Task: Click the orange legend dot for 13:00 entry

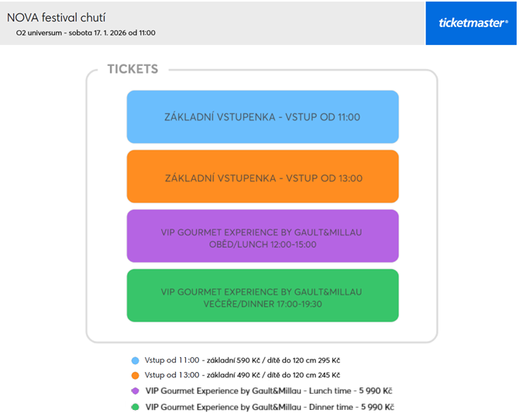Action: pos(136,376)
